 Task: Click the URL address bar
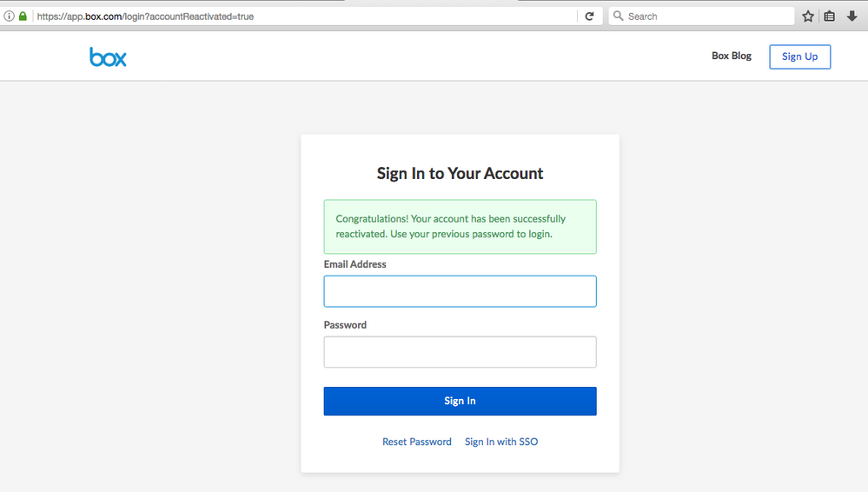pyautogui.click(x=304, y=17)
